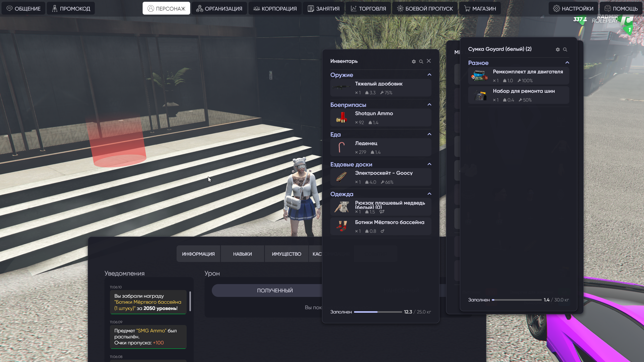Click the notifications list scrollbar
The image size is (644, 362).
tap(190, 301)
